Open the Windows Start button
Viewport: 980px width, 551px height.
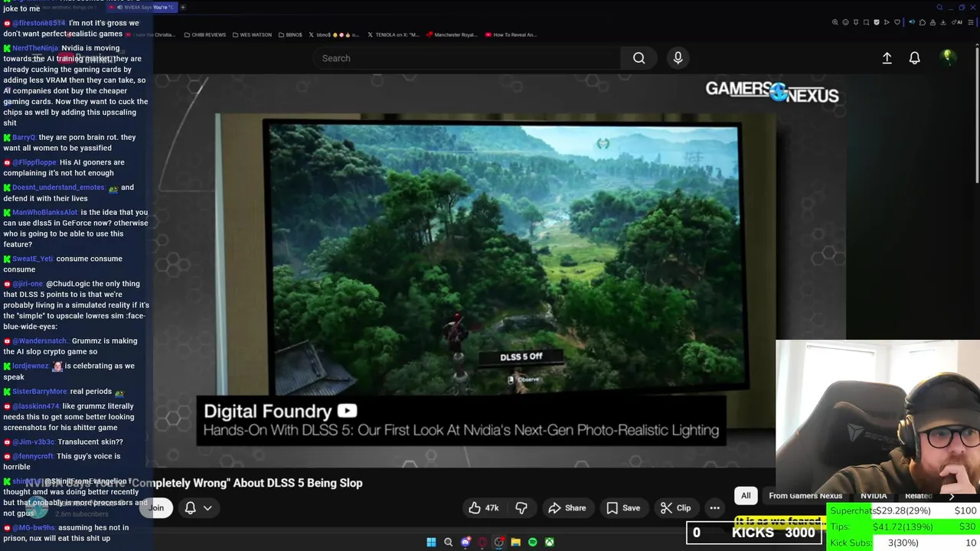pos(431,542)
